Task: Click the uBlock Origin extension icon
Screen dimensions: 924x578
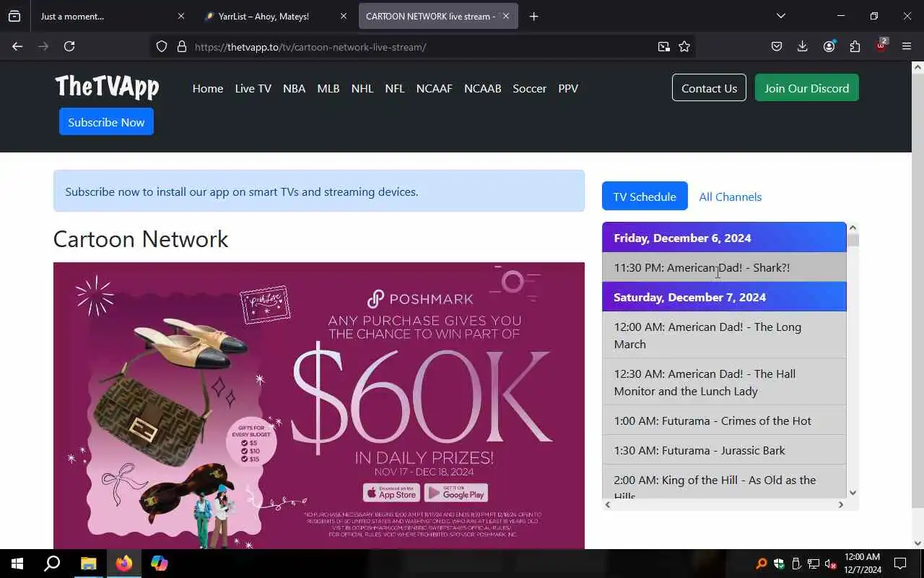Action: pos(881,46)
